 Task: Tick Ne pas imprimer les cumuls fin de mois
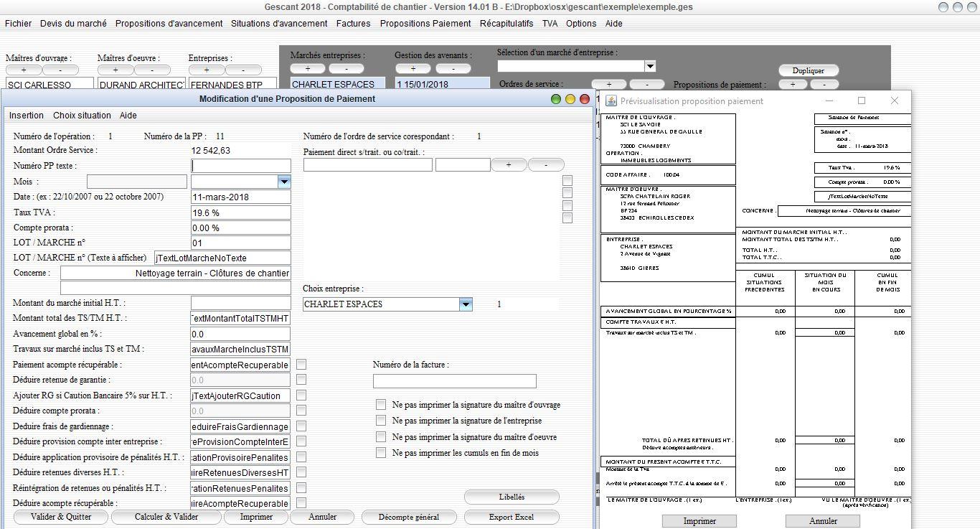point(381,453)
